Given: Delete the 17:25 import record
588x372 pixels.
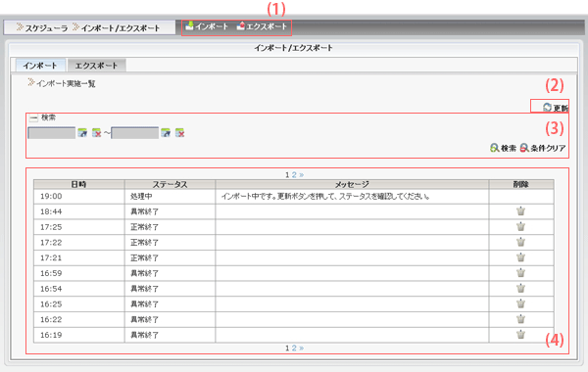Looking at the screenshot, I should 521,227.
